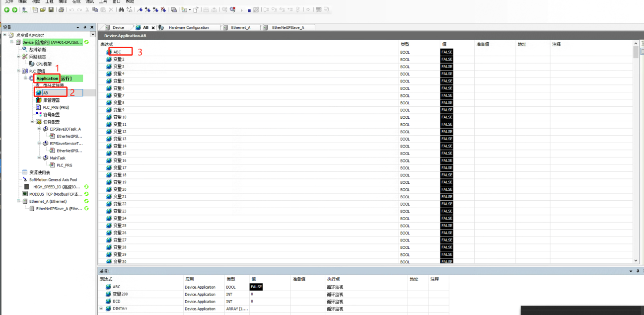Open the 设备 panel dropdown arrow
This screenshot has width=644, height=315.
(x=78, y=27)
